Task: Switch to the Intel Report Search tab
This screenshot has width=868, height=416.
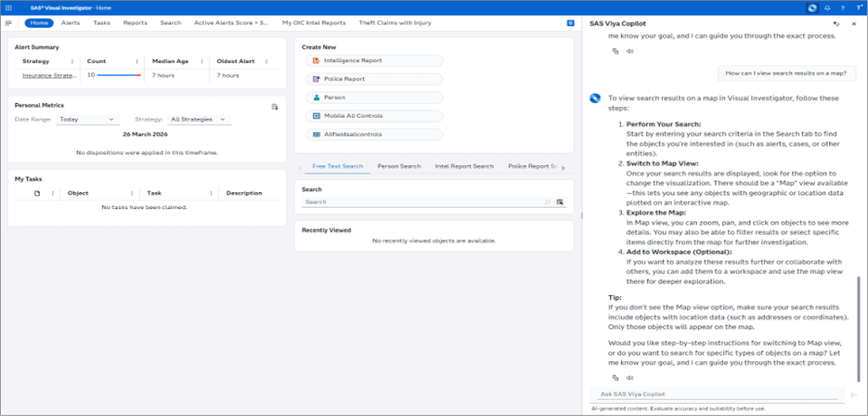Action: pos(464,166)
